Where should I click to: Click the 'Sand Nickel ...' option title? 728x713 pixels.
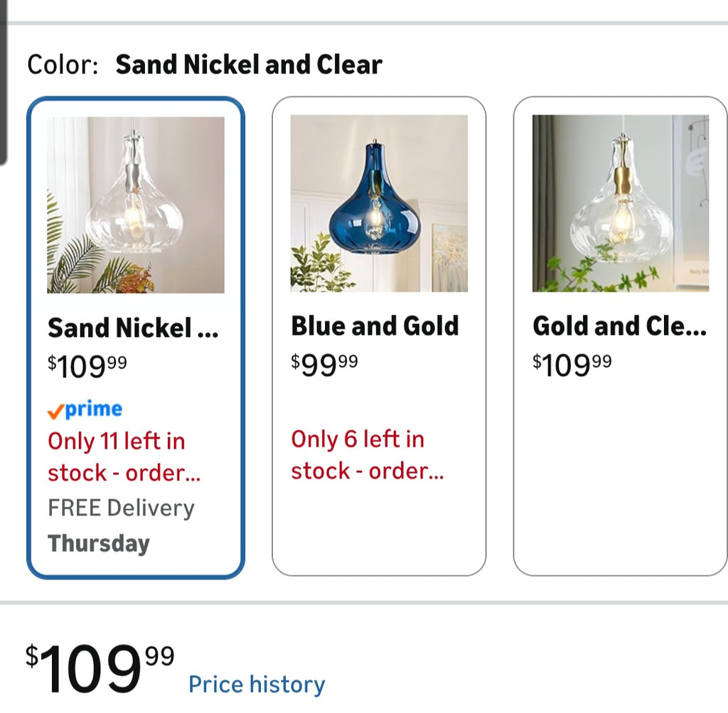point(133,328)
